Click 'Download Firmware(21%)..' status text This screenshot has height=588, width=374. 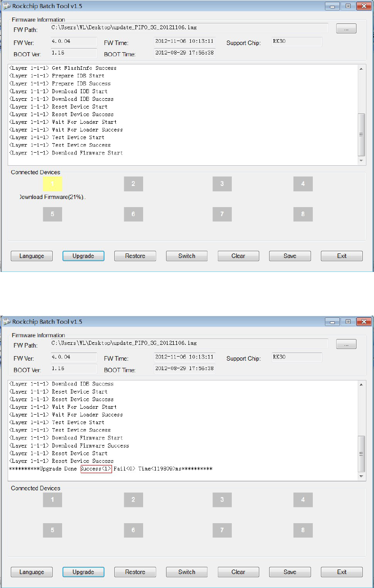pos(52,197)
